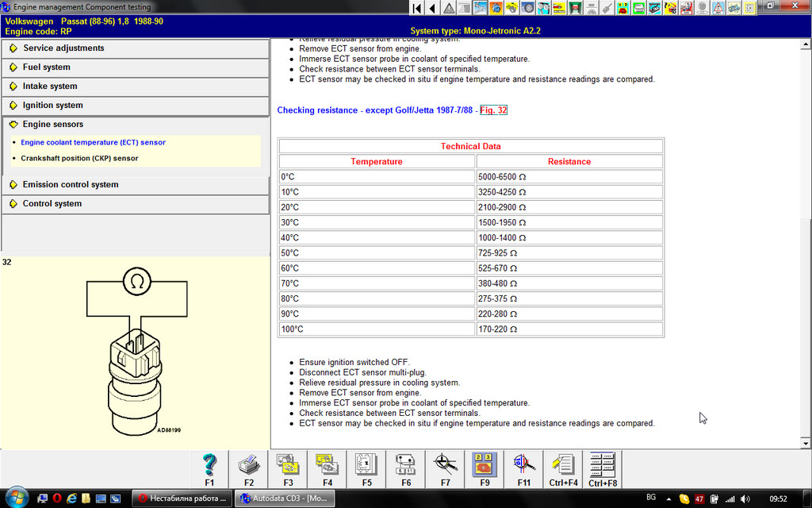This screenshot has height=508, width=812.
Task: Open the Emission control system section
Action: 70,185
